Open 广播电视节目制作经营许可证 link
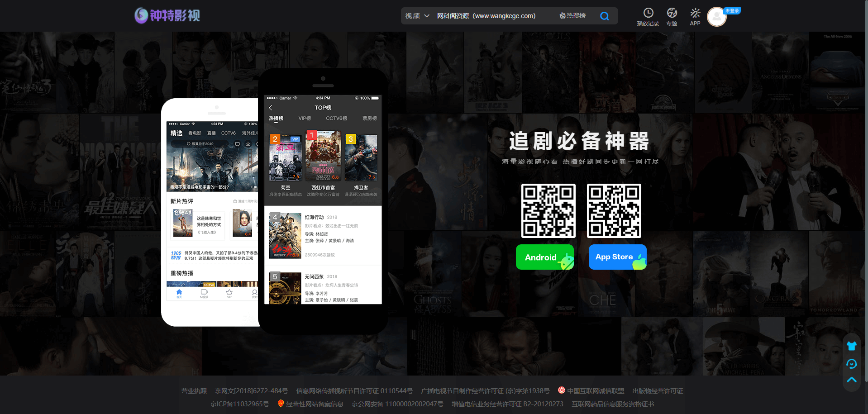 click(x=485, y=391)
